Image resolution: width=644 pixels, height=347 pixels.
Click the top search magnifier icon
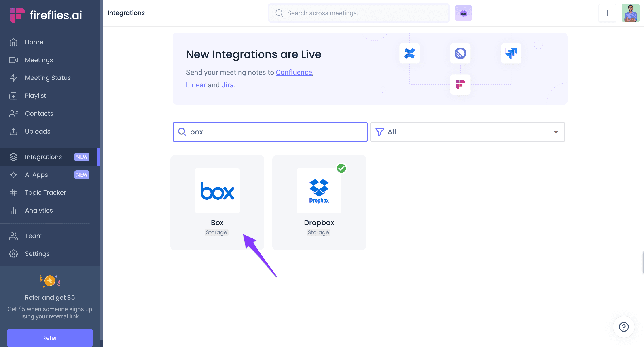(x=279, y=13)
